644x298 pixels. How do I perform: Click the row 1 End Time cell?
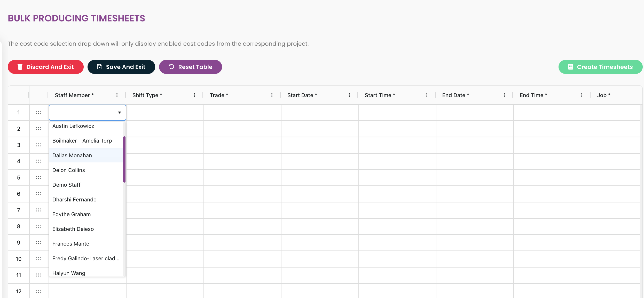[x=552, y=113]
